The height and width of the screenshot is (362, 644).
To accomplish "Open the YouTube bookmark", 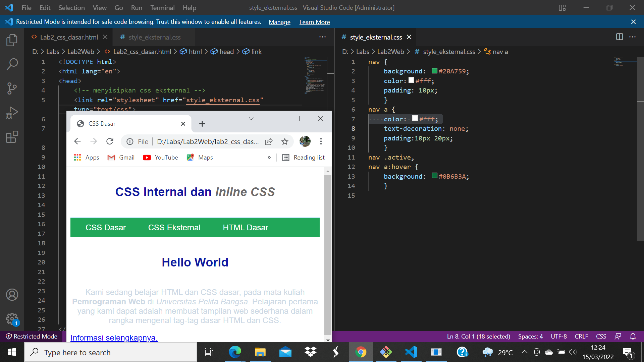I will [x=160, y=157].
